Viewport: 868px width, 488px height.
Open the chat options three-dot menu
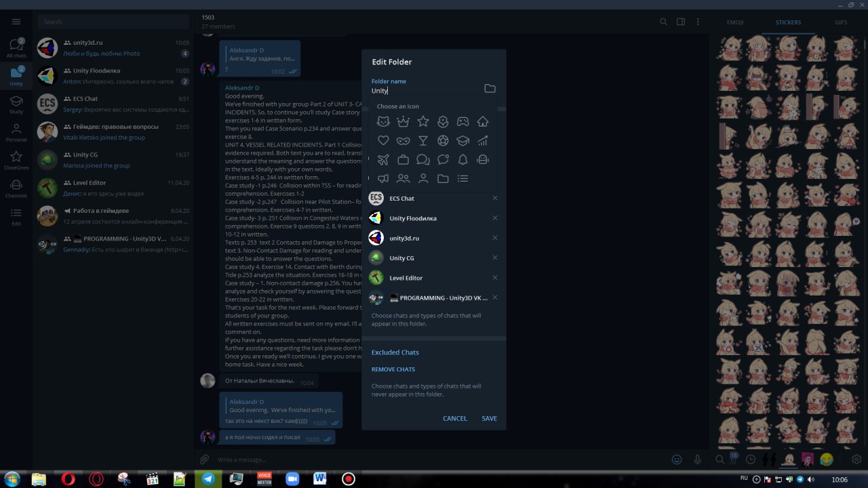click(x=698, y=22)
